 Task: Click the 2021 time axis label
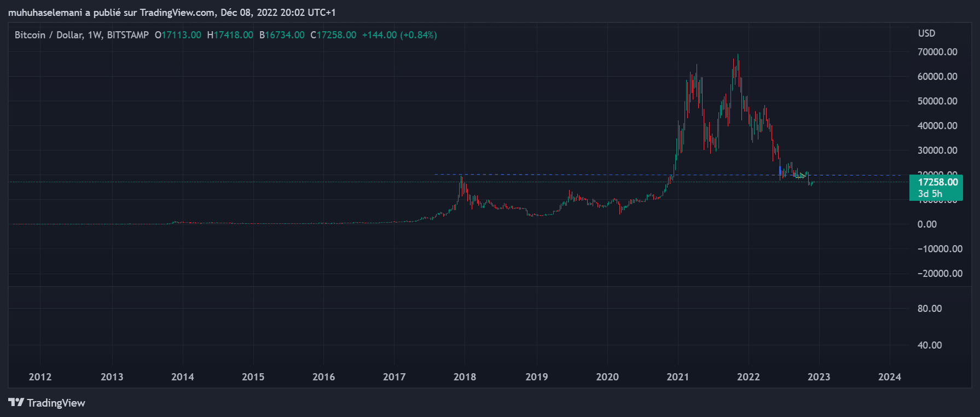coord(677,377)
